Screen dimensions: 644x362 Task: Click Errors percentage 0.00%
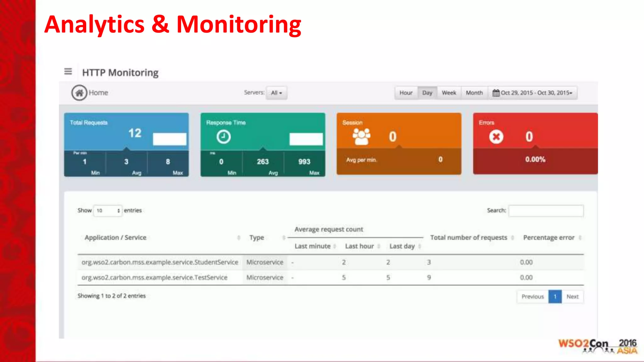tap(535, 159)
